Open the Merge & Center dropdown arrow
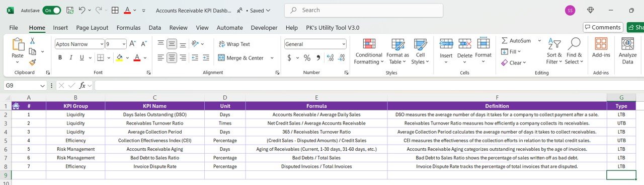Screen dimensions: 644x185 point(272,58)
